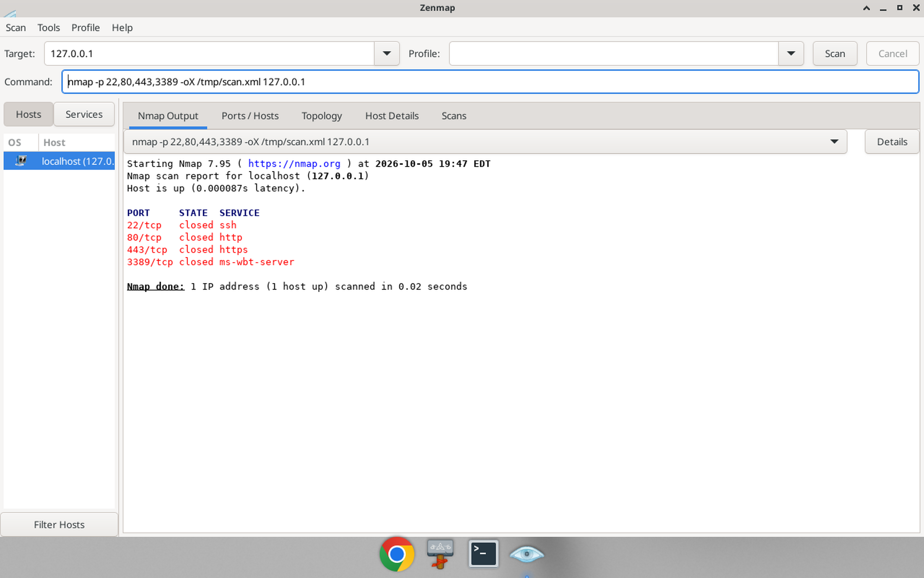Toggle the Hosts view button
The image size is (924, 578).
click(28, 114)
